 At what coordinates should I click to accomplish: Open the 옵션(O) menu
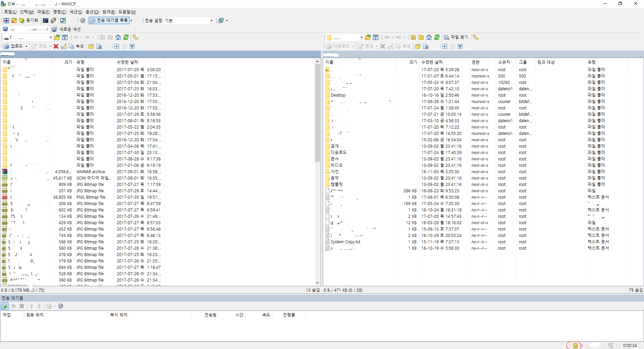92,12
